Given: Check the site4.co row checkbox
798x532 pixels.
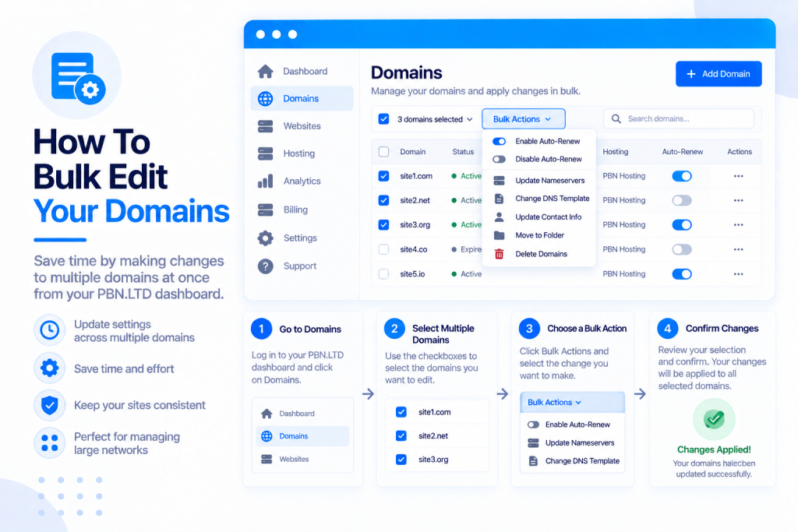Looking at the screenshot, I should (x=383, y=249).
